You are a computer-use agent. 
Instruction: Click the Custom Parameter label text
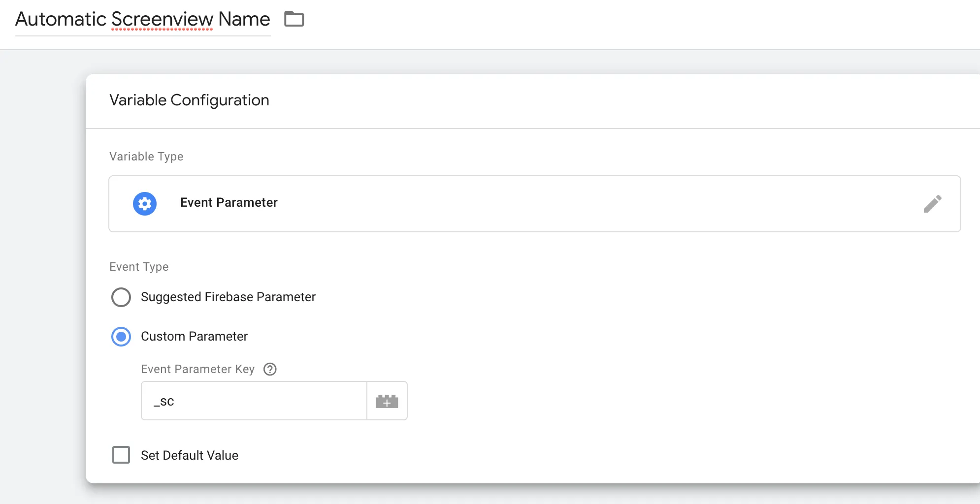pos(194,337)
